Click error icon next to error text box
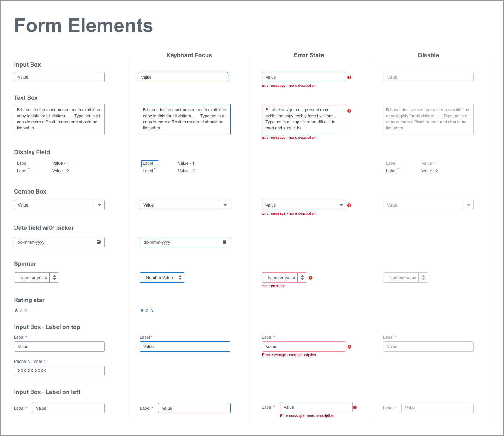Image resolution: width=504 pixels, height=436 pixels. [349, 111]
